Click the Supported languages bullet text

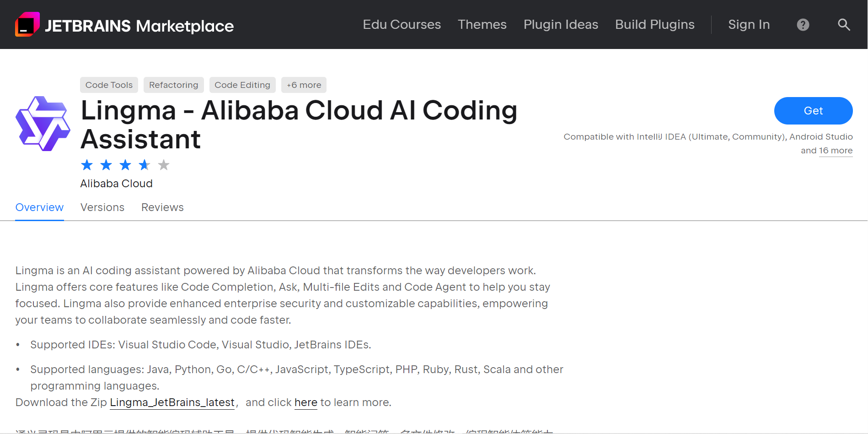pos(297,378)
